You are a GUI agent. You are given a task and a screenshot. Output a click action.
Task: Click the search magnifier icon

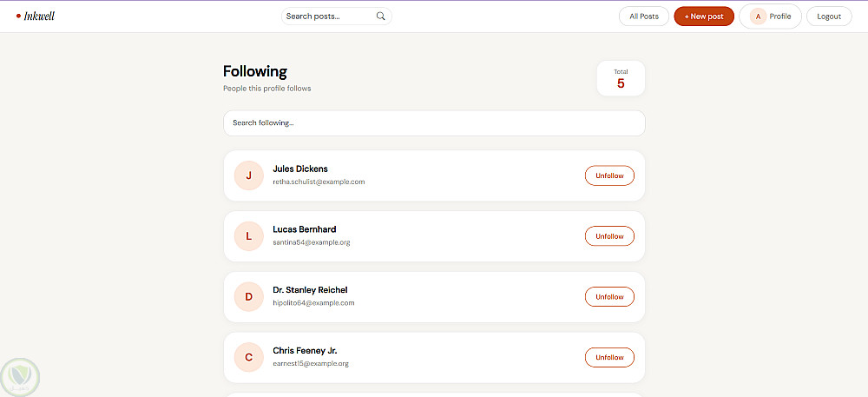click(x=380, y=16)
